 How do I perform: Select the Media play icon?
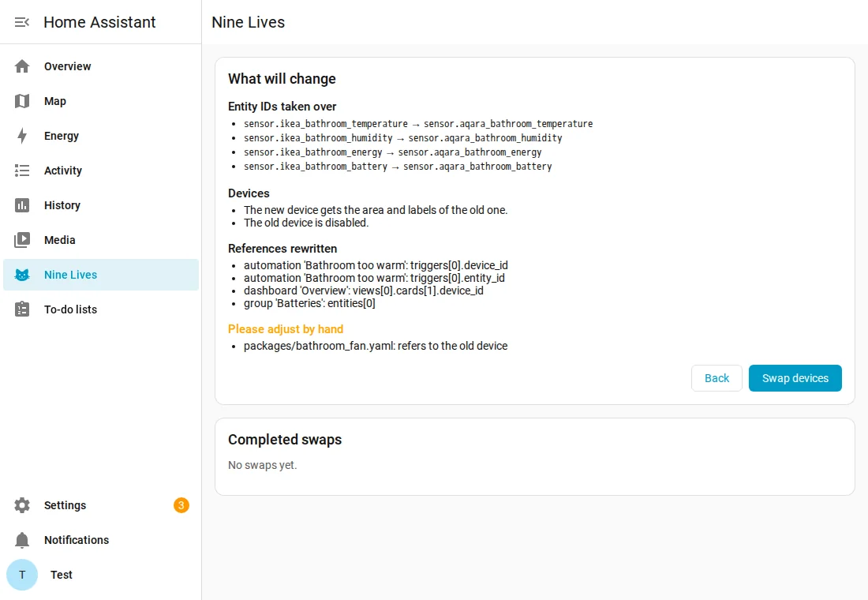pyautogui.click(x=22, y=240)
